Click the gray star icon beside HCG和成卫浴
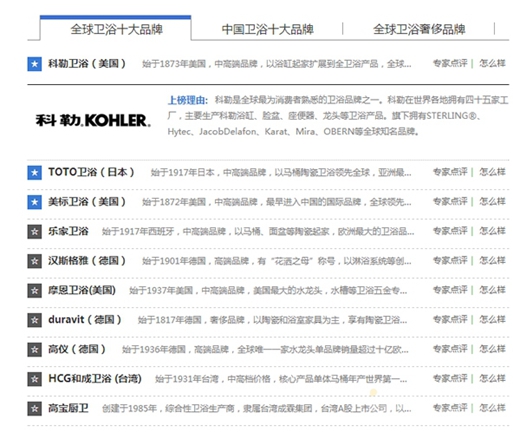Viewport: 520px width, 439px height. pos(34,379)
